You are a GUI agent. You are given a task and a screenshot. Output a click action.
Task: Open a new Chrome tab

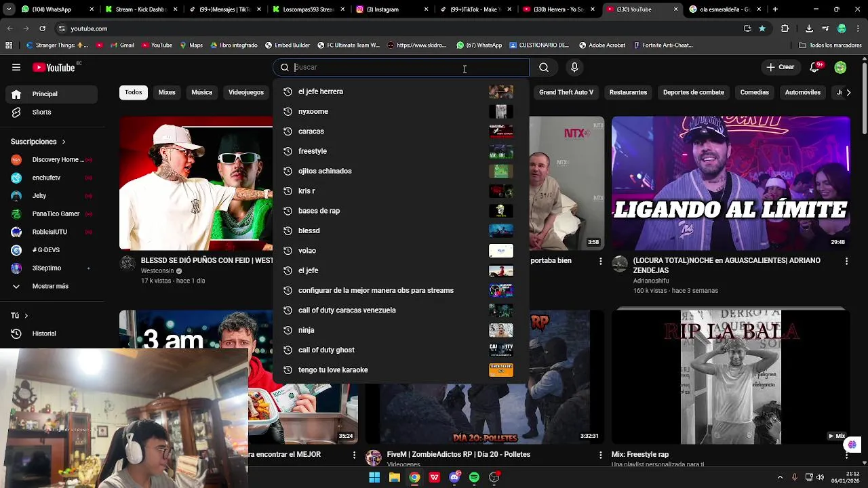775,9
